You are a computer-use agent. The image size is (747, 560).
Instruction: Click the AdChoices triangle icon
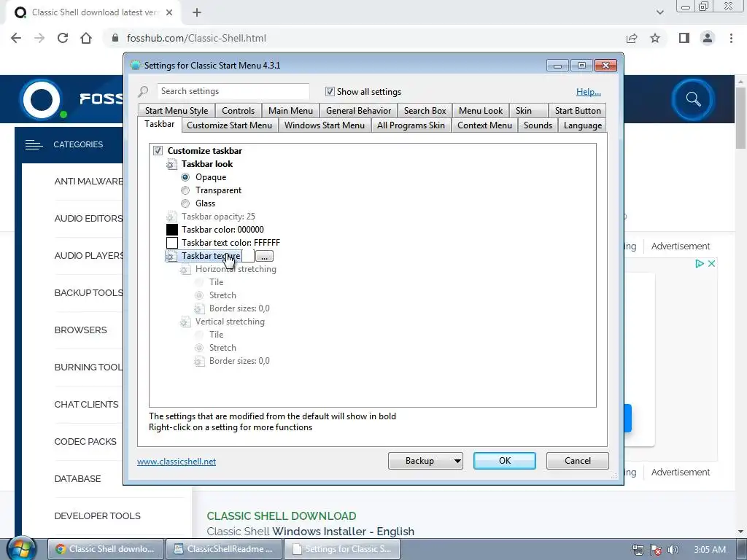700,263
